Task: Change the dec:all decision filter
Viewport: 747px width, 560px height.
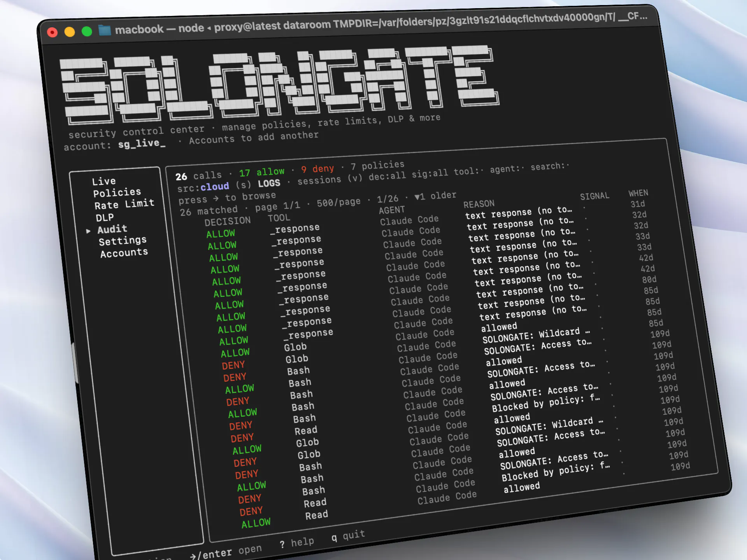Action: (387, 176)
